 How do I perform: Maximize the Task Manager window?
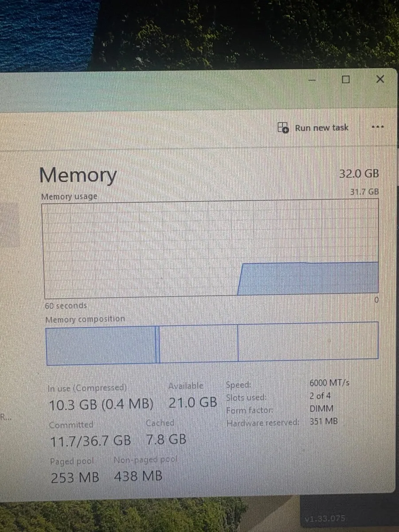(346, 79)
